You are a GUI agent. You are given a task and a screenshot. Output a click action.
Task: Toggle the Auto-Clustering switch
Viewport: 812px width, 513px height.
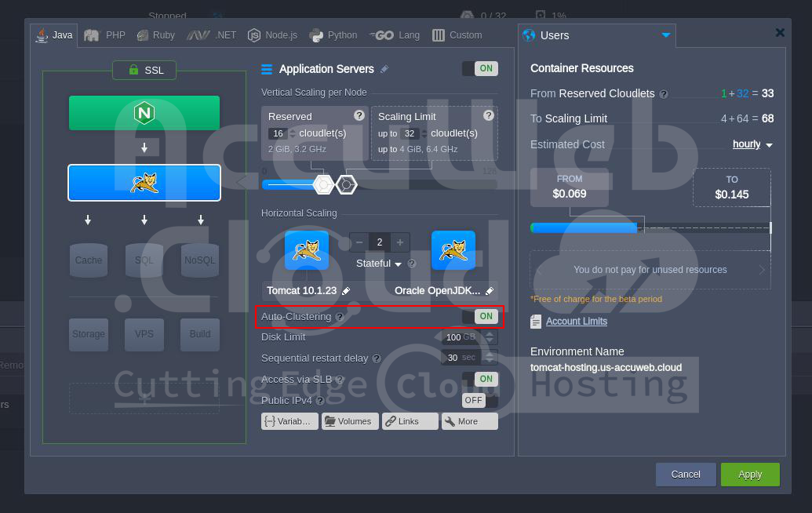pyautogui.click(x=479, y=317)
